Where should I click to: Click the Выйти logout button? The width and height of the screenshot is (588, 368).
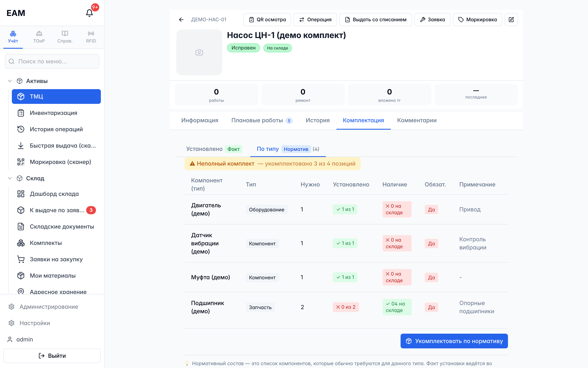[x=52, y=356]
